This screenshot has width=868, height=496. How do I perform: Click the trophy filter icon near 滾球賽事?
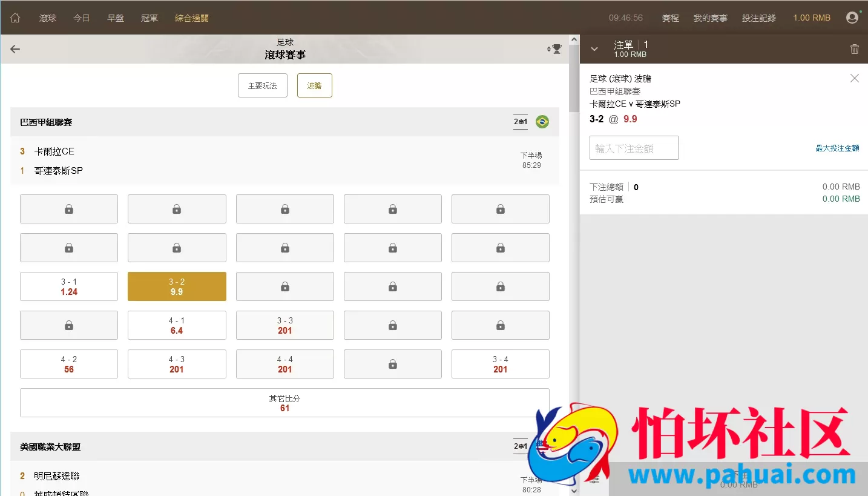[557, 49]
